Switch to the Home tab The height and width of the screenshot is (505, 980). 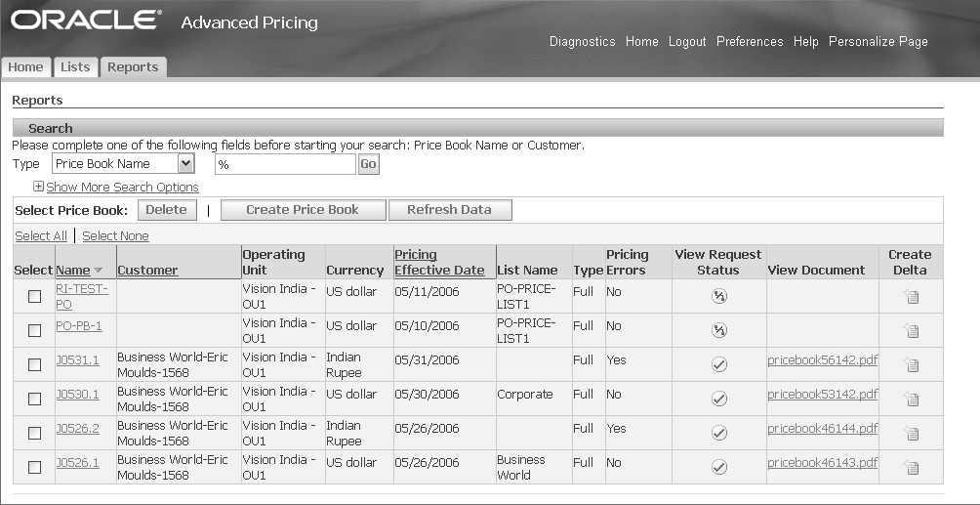tap(25, 67)
